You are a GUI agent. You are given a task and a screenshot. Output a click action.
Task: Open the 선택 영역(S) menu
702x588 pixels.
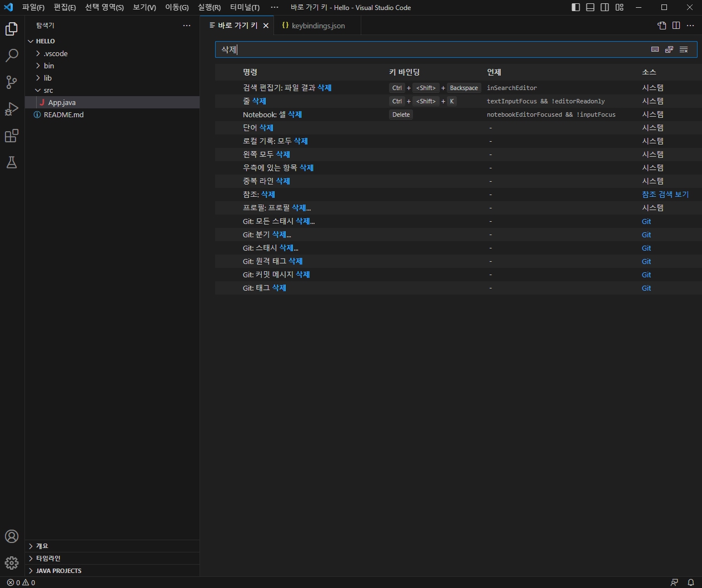click(104, 7)
